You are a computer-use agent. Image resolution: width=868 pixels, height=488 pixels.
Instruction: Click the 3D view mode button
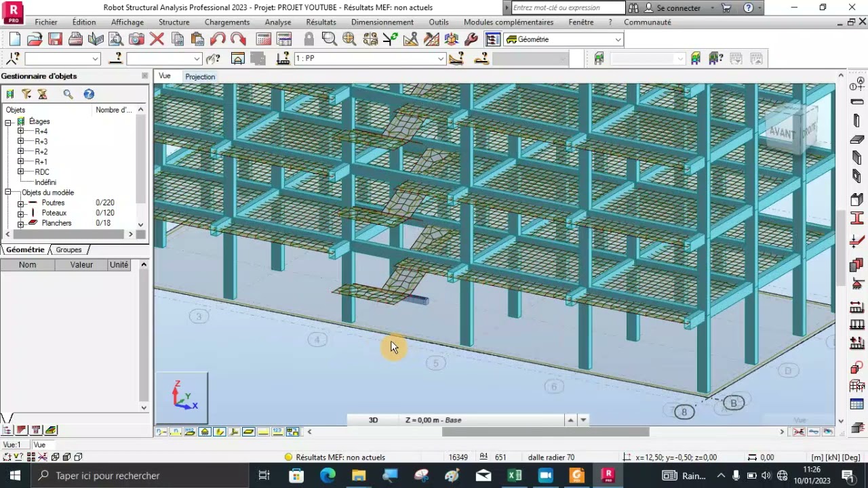pyautogui.click(x=373, y=420)
